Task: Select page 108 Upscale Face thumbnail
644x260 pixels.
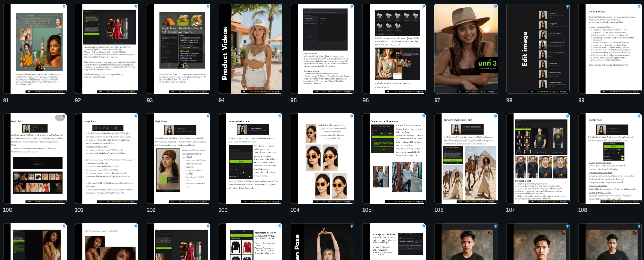Action: click(610, 158)
